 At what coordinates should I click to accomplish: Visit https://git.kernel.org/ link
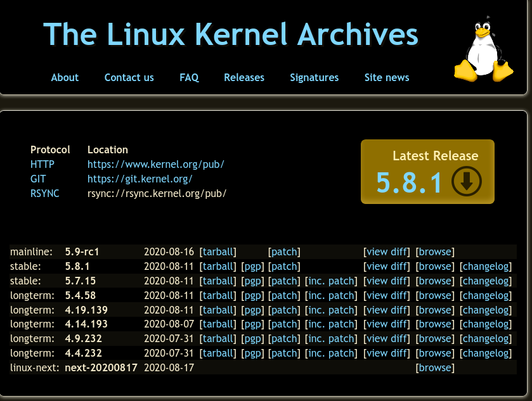pos(139,179)
